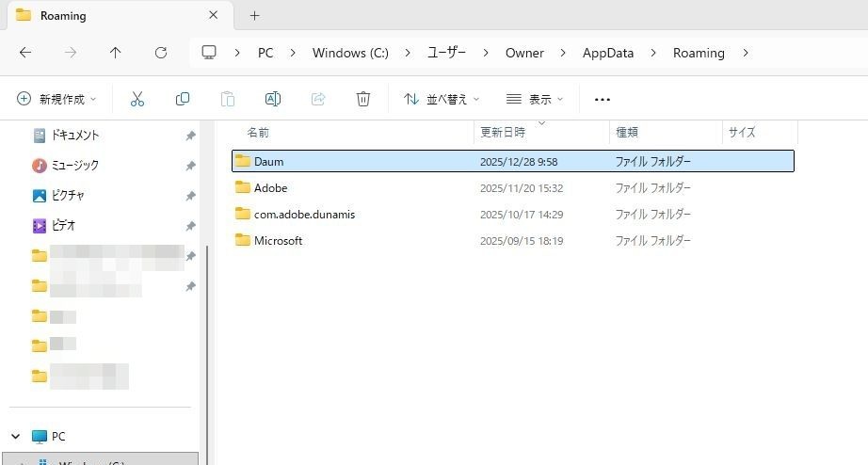Select the Adobe folder
The height and width of the screenshot is (465, 868).
pyautogui.click(x=270, y=188)
